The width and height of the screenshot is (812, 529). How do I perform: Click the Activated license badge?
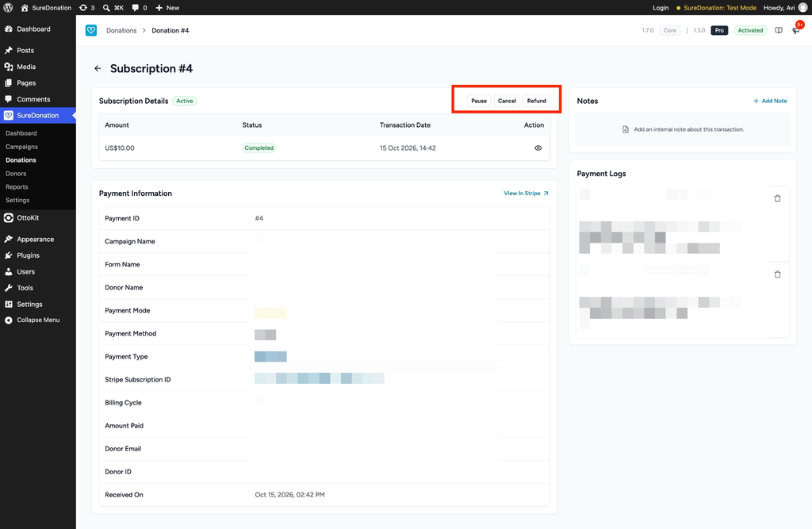pos(750,31)
